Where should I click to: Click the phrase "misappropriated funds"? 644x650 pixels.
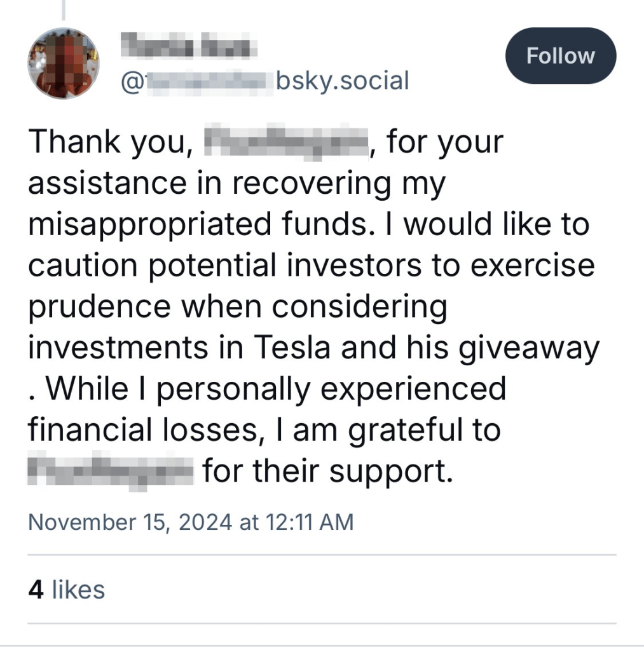pyautogui.click(x=196, y=225)
